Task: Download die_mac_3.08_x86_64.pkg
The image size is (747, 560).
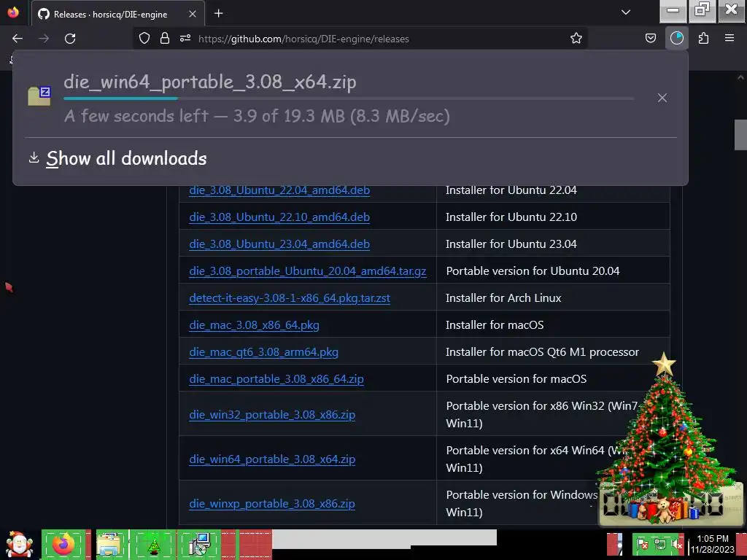Action: [254, 325]
